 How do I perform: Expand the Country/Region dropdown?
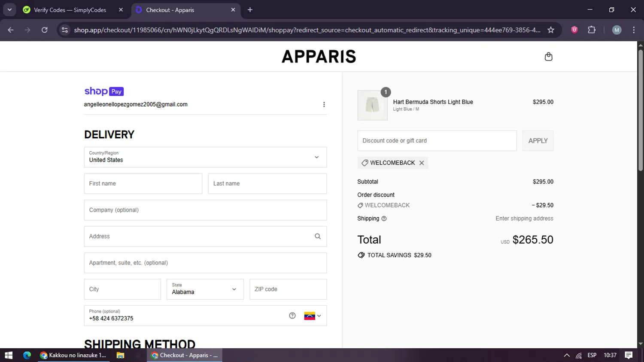(205, 157)
